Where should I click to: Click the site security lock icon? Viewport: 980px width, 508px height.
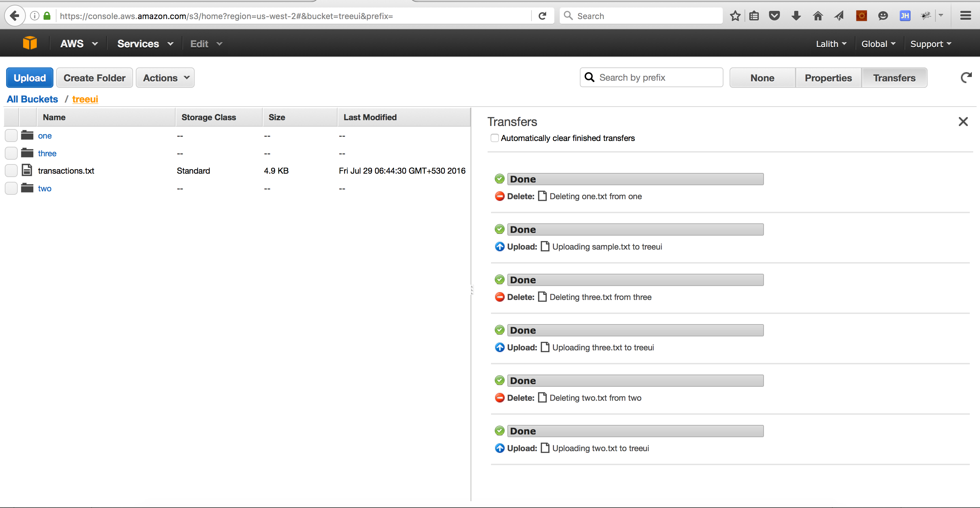pyautogui.click(x=47, y=16)
